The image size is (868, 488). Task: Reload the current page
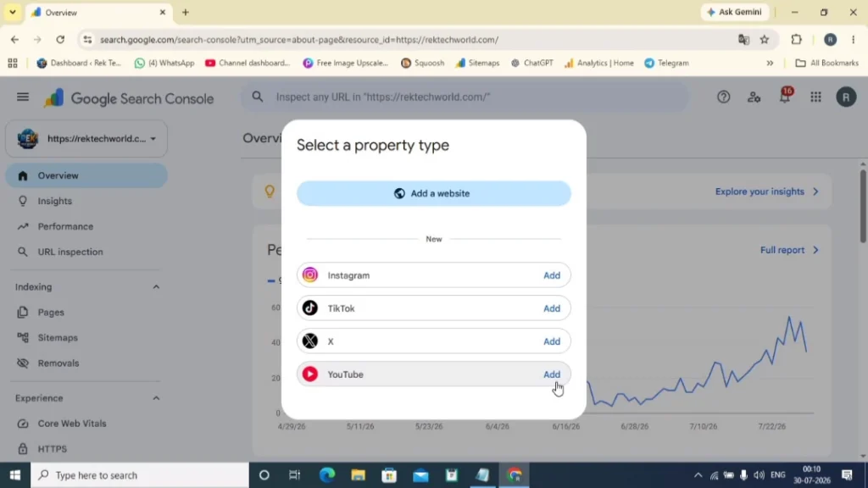(x=60, y=40)
